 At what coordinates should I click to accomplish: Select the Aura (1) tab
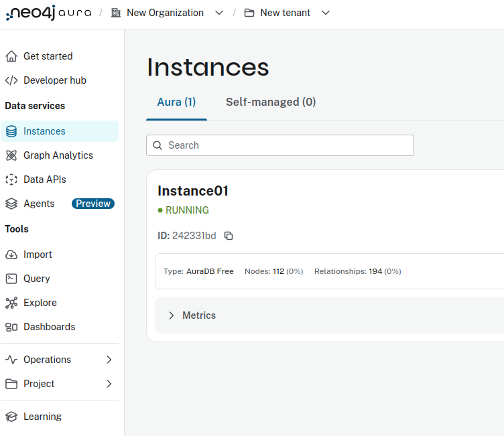(176, 102)
